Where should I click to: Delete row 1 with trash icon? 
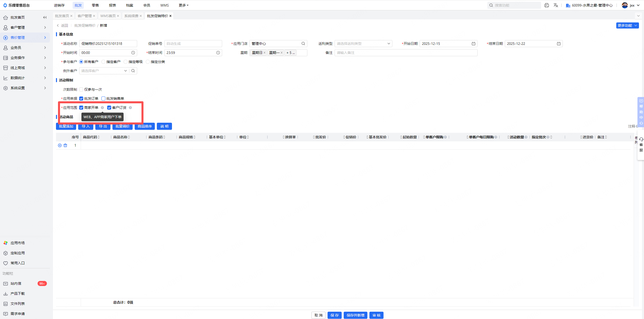[x=65, y=145]
